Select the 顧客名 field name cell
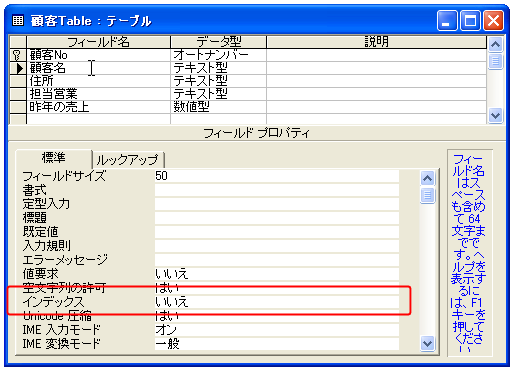 pos(98,68)
